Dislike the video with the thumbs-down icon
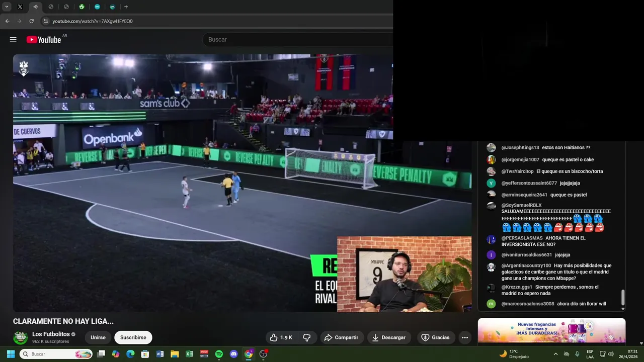The image size is (644, 362). point(307,337)
